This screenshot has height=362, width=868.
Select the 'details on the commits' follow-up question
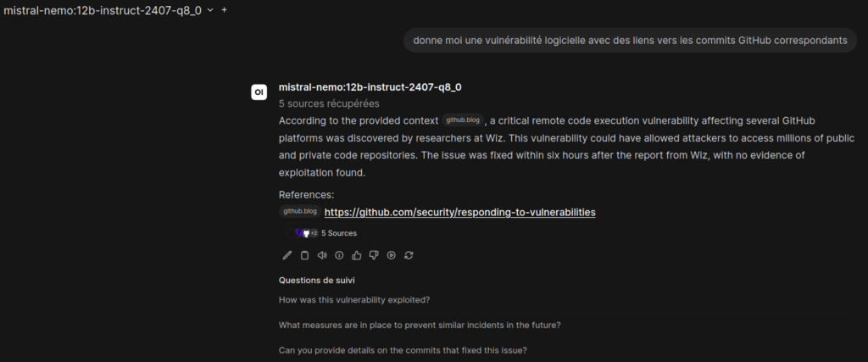(x=403, y=350)
